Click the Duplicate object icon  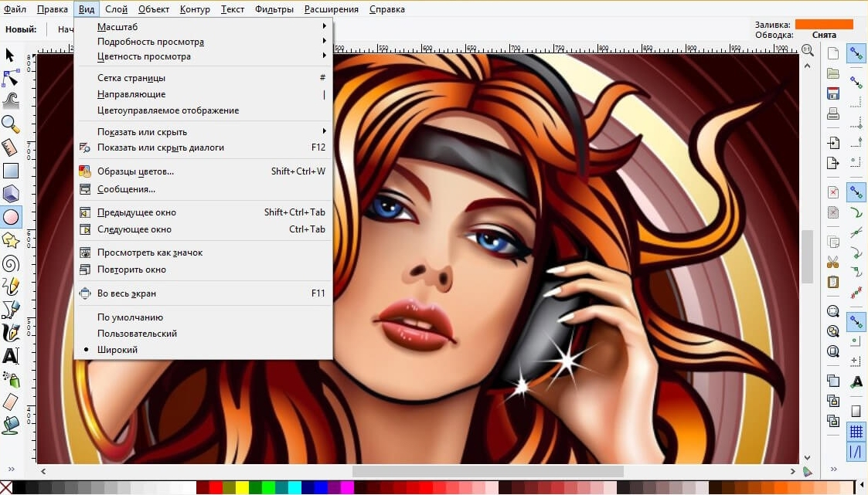[x=833, y=381]
